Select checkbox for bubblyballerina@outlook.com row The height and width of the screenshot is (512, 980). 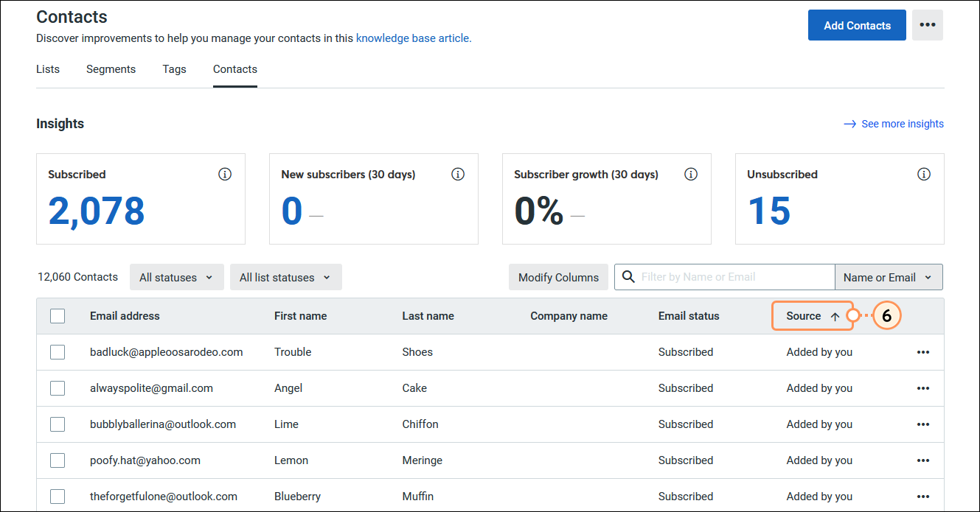(58, 424)
